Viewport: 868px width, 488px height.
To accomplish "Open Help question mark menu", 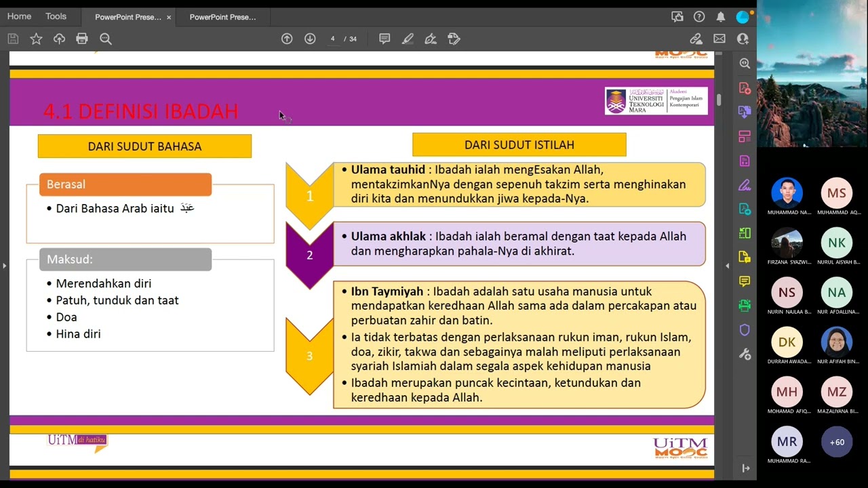I will 699,17.
